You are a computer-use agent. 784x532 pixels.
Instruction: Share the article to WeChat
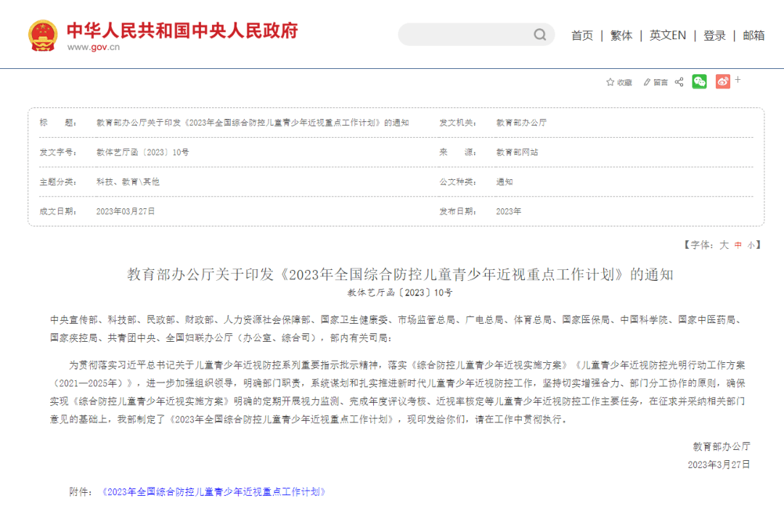coord(699,82)
